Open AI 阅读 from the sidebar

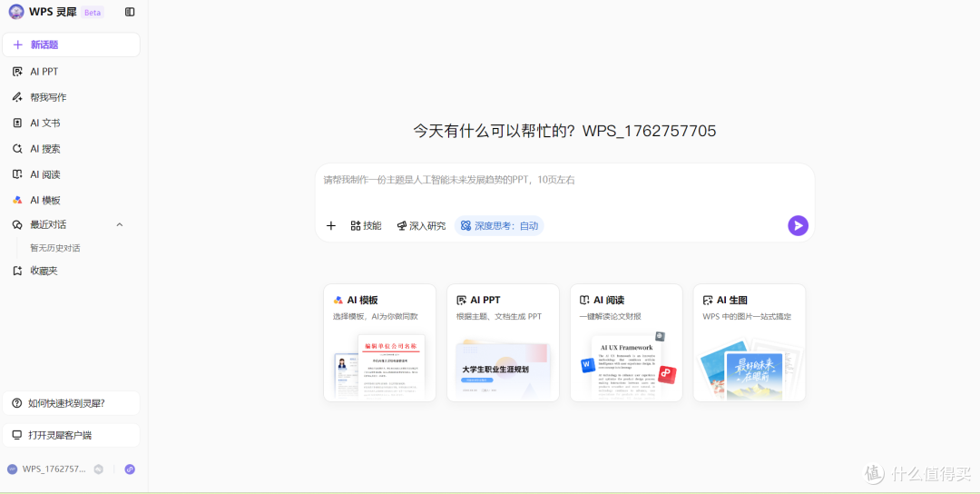coord(72,174)
